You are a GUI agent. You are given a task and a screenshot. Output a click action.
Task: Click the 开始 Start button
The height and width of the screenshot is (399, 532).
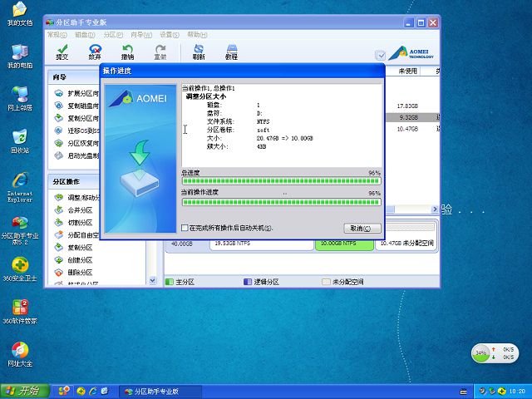(25, 392)
